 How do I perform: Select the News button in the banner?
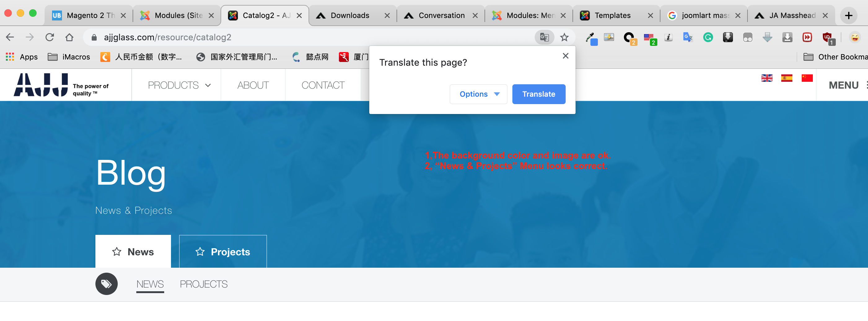click(133, 251)
